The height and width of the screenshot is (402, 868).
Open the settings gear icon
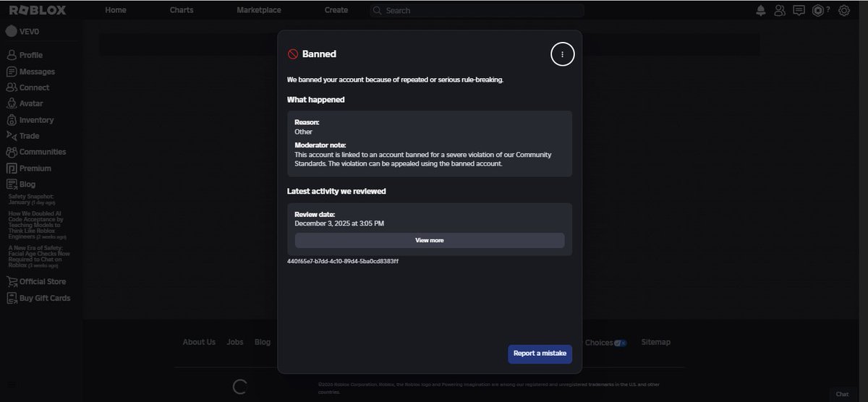click(843, 10)
